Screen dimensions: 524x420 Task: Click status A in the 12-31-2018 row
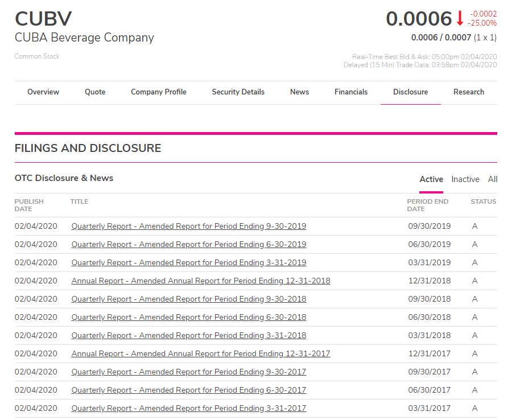[475, 281]
